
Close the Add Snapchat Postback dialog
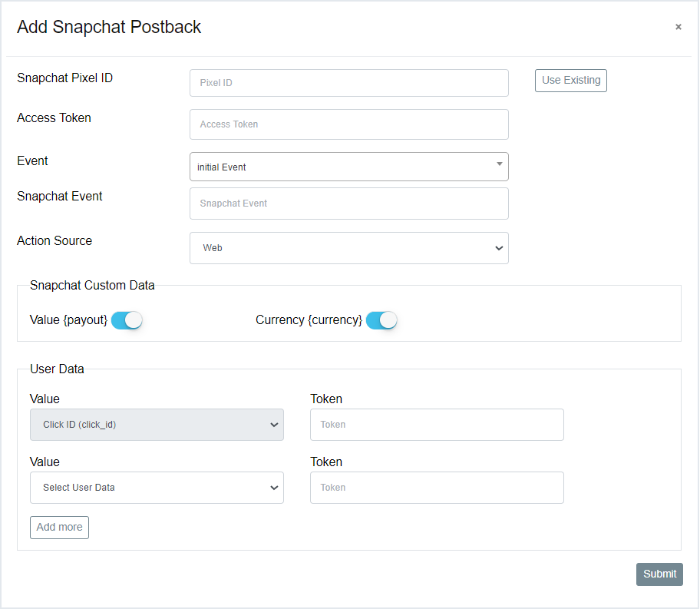tap(678, 27)
